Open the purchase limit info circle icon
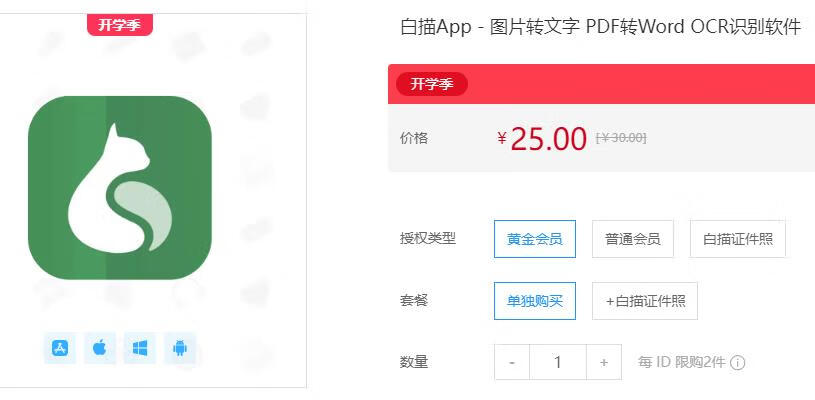Screen dimensions: 815x400 tap(738, 363)
